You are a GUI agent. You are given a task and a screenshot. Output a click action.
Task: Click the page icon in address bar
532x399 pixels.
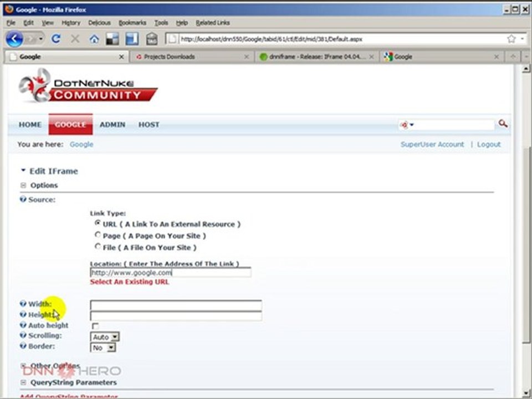pyautogui.click(x=172, y=39)
